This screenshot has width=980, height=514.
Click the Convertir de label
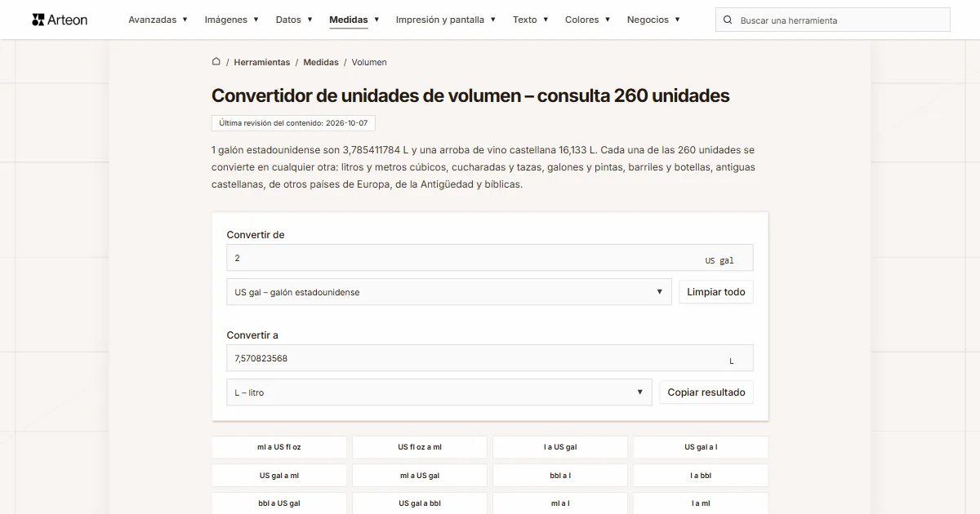click(x=256, y=235)
